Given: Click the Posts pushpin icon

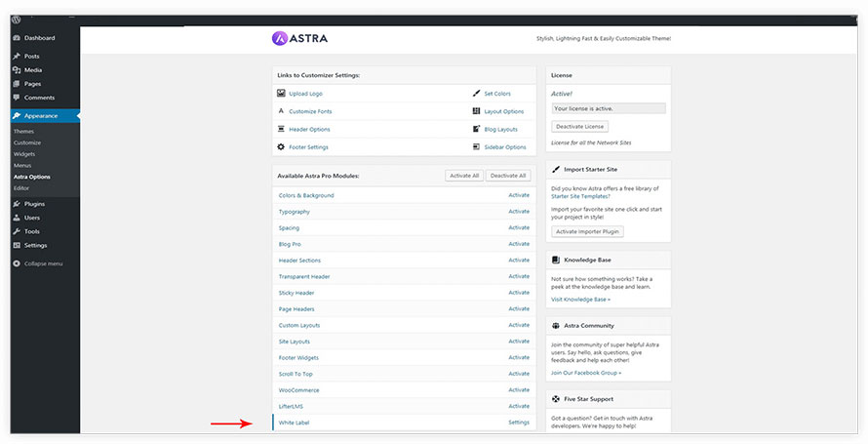Looking at the screenshot, I should point(17,56).
